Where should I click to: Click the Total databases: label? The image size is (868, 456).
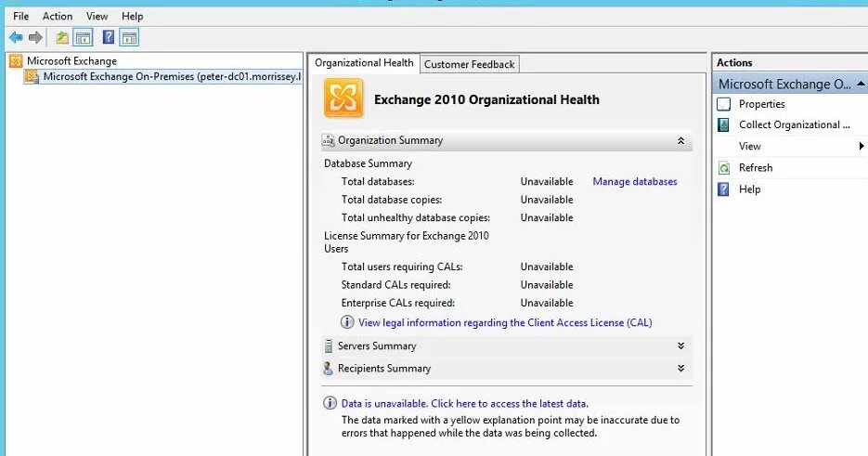378,181
